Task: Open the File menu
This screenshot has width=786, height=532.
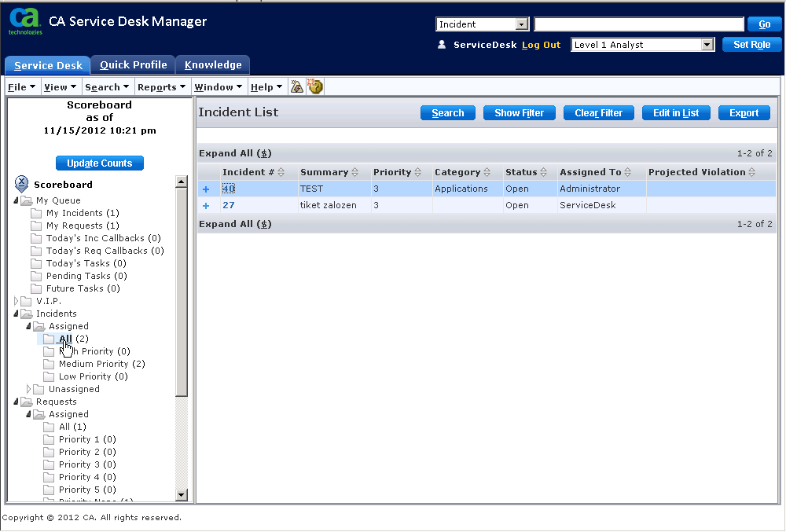Action: tap(21, 87)
